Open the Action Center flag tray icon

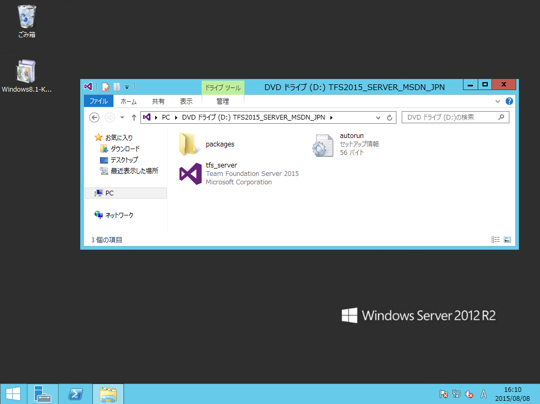pyautogui.click(x=444, y=394)
